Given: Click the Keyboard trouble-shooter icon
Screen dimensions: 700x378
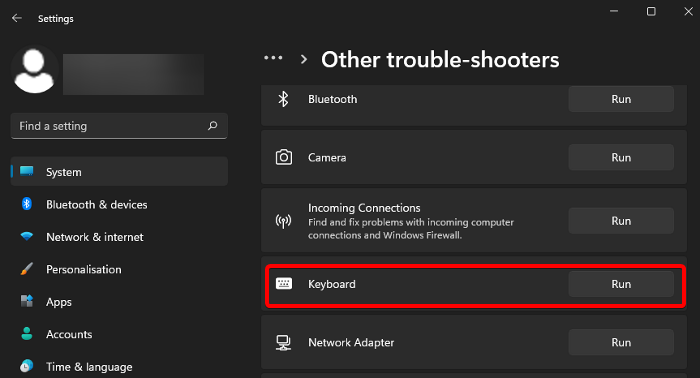Looking at the screenshot, I should pyautogui.click(x=284, y=283).
